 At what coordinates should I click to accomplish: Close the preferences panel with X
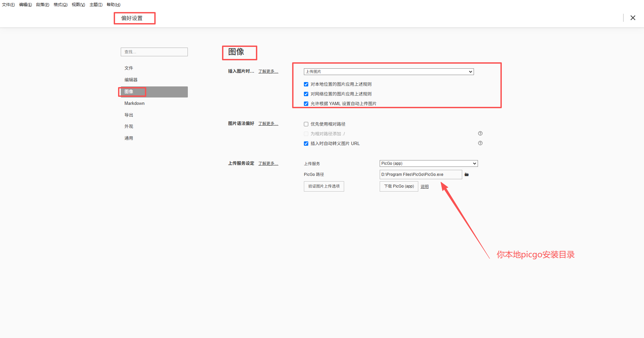(x=633, y=18)
